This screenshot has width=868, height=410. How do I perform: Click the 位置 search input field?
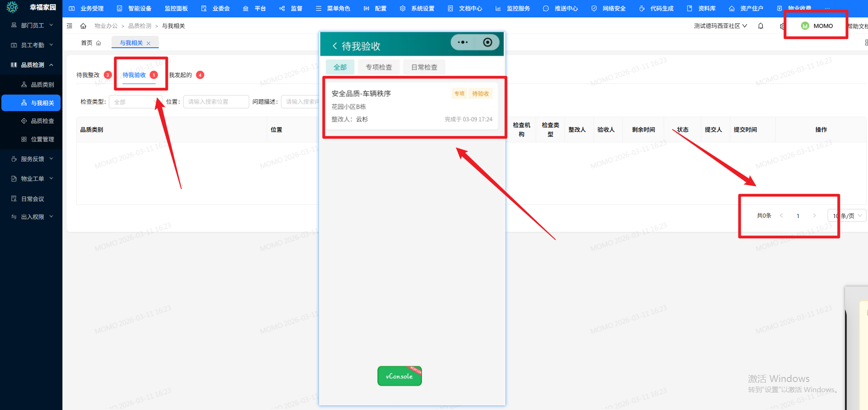pos(216,102)
